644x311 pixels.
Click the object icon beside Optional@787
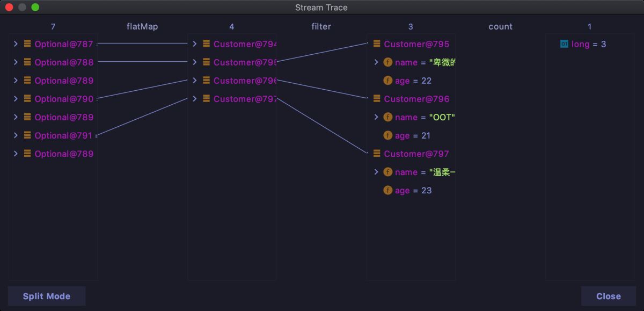[27, 44]
